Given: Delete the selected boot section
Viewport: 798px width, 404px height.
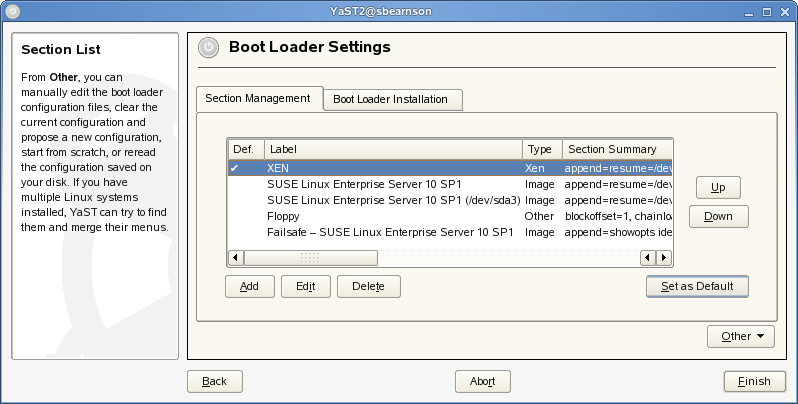Looking at the screenshot, I should 368,286.
